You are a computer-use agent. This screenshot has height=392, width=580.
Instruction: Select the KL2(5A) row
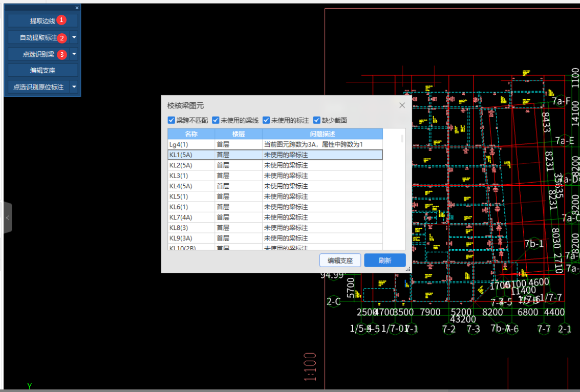point(275,165)
